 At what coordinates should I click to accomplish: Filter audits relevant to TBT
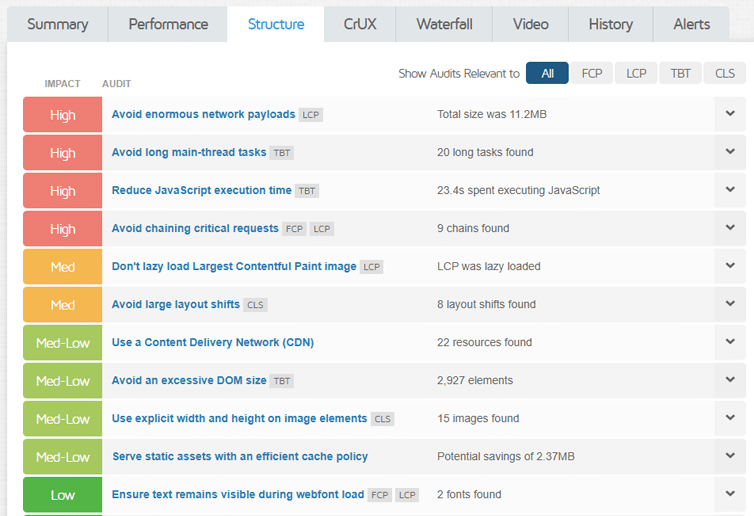pos(680,73)
